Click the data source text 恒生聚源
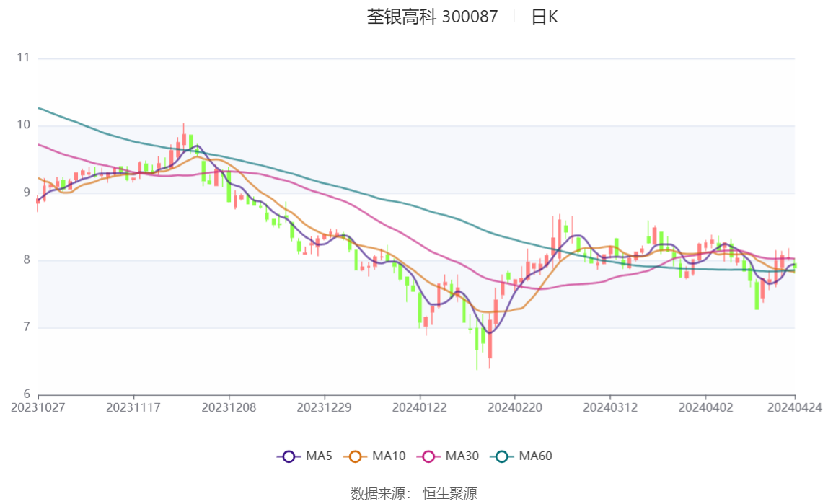The width and height of the screenshot is (828, 504). 450,493
